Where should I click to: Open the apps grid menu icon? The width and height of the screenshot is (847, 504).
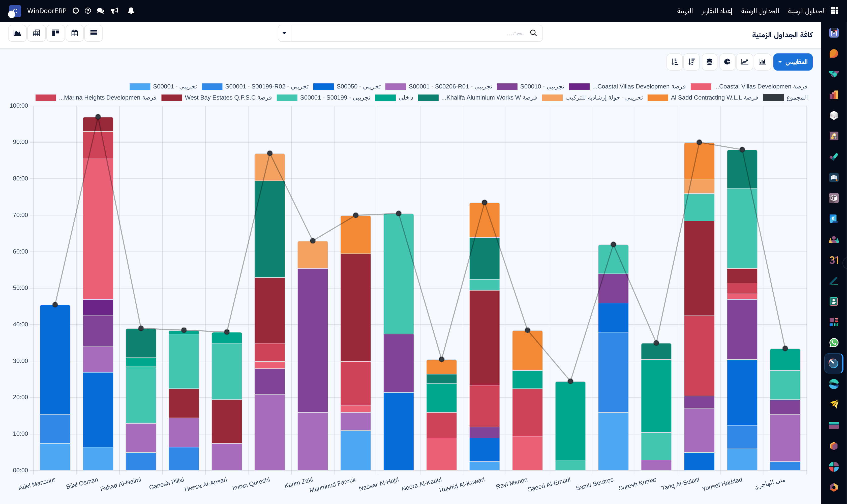click(834, 11)
